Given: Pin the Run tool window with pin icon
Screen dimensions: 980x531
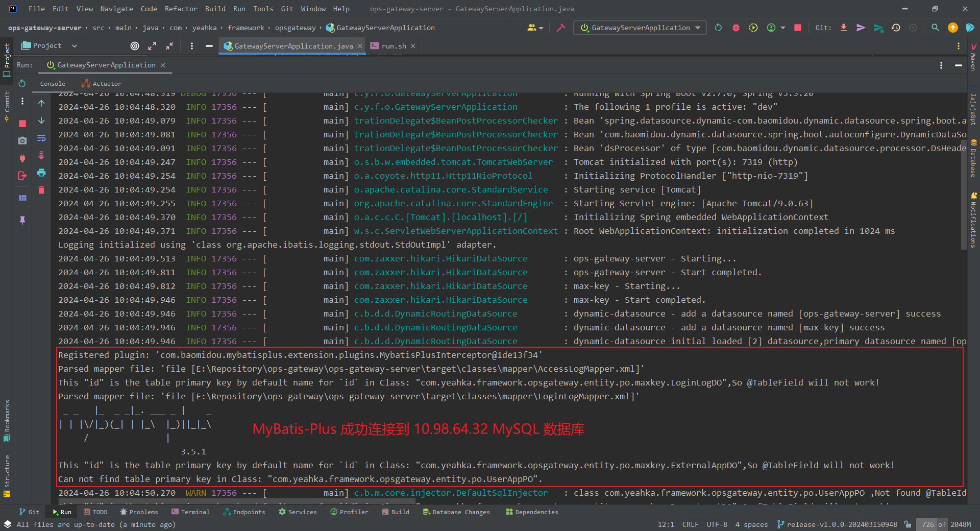Looking at the screenshot, I should click(x=22, y=221).
